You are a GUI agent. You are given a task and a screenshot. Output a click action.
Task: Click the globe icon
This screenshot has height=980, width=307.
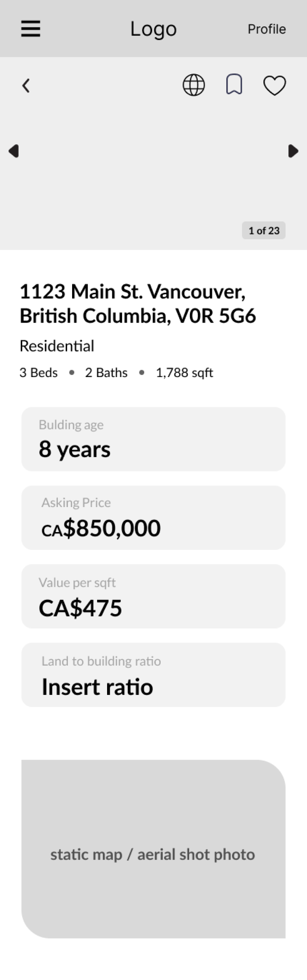pyautogui.click(x=194, y=85)
